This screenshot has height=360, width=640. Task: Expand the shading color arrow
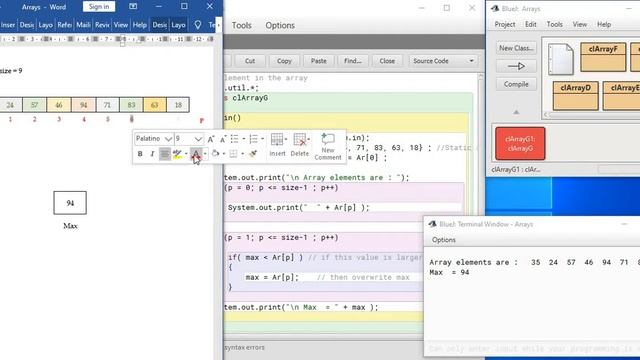point(224,154)
